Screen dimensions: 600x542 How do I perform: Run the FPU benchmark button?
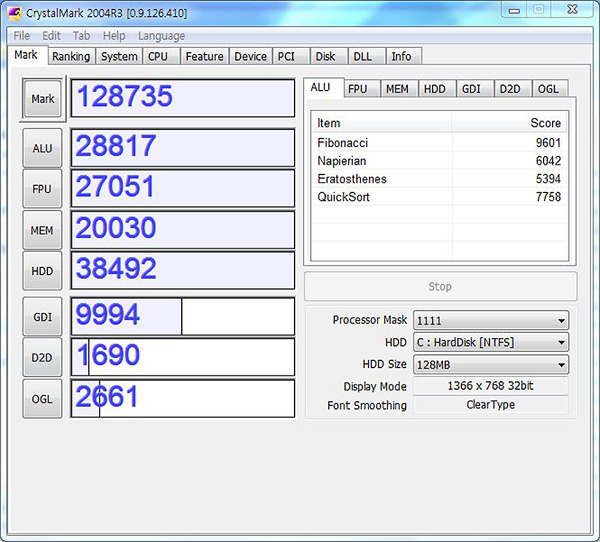[42, 189]
